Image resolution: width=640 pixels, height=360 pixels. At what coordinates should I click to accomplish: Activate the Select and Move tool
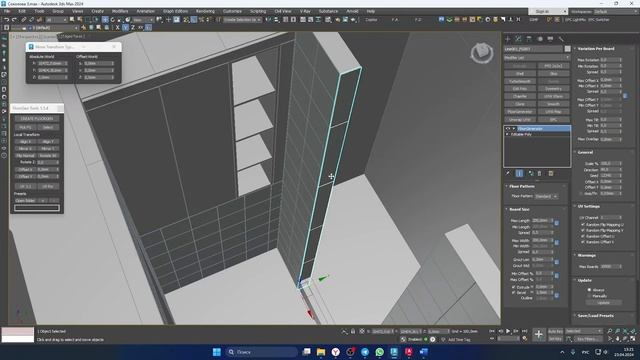point(105,20)
